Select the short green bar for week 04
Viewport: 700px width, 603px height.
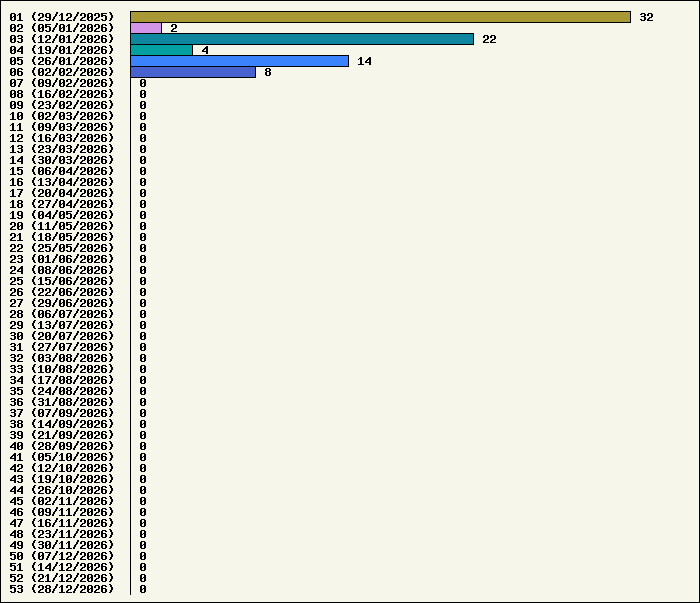click(161, 50)
